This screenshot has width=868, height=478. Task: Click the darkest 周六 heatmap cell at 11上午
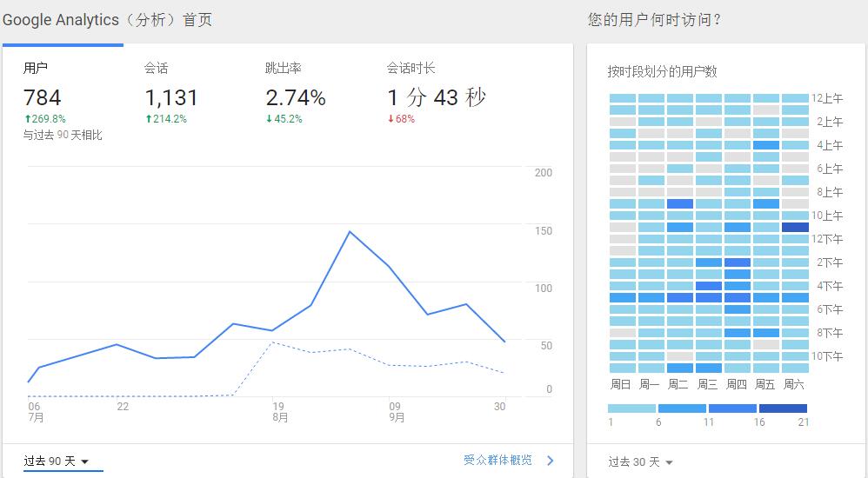pos(795,228)
